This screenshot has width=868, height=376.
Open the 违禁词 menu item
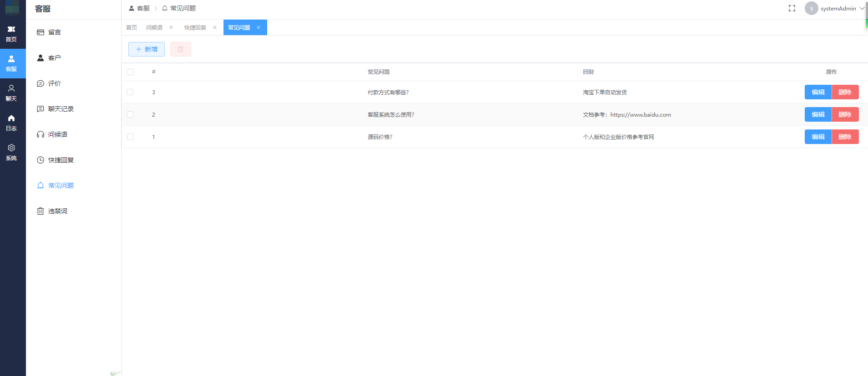pyautogui.click(x=73, y=211)
